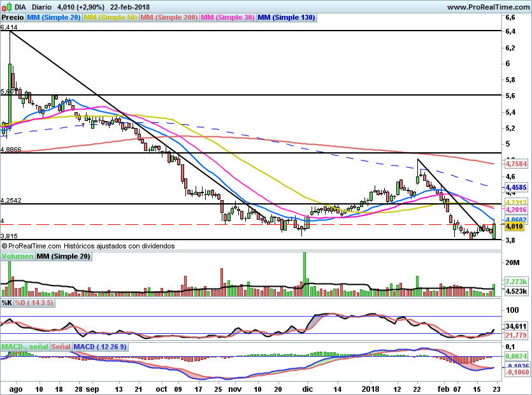Click the 4.523k volume average tag

(517, 291)
